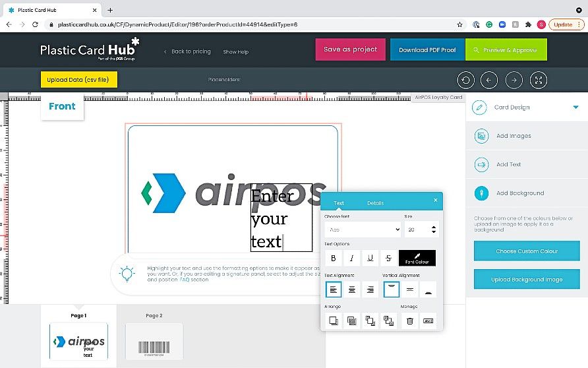This screenshot has width=588, height=368.
Task: Send the text backward (fourth Arrange icon)
Action: (388, 321)
